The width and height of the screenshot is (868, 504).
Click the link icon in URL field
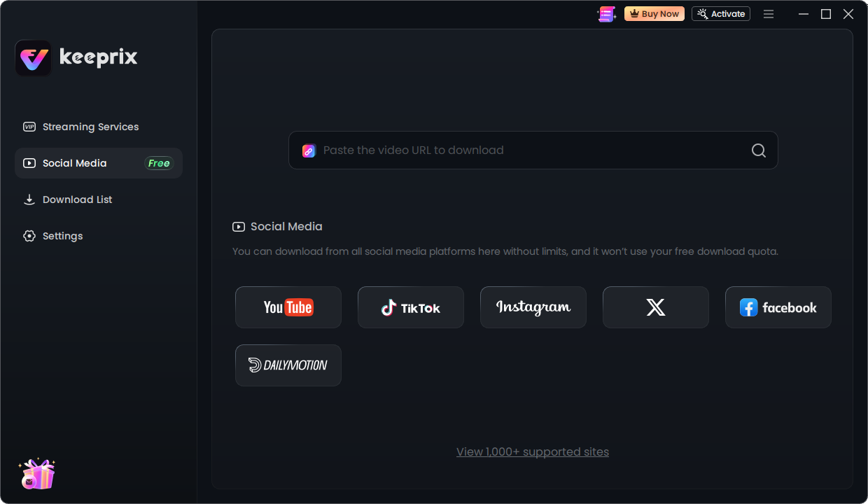click(309, 150)
